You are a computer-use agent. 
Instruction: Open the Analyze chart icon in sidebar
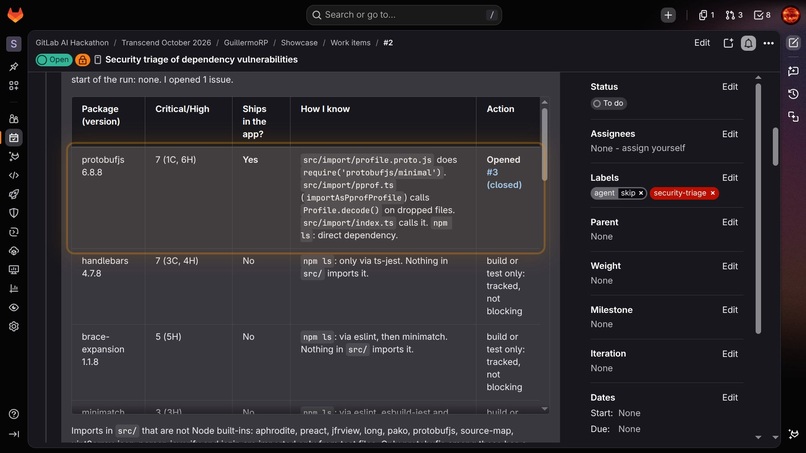(x=14, y=288)
